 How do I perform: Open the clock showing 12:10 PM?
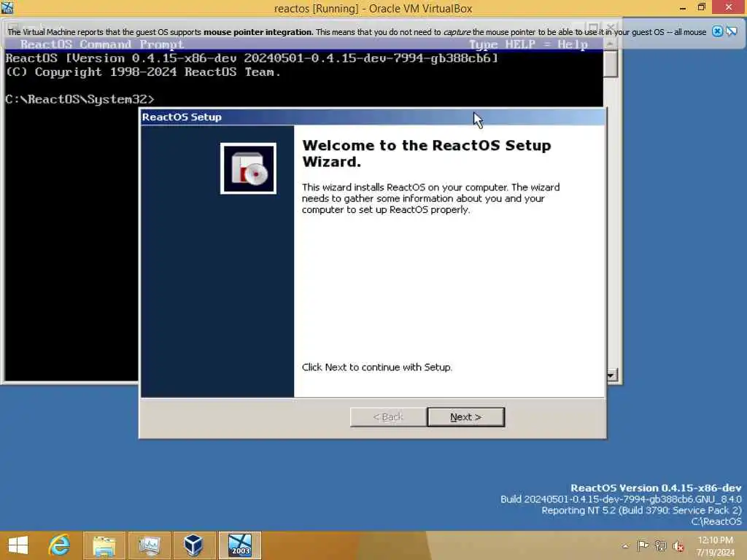(715, 546)
